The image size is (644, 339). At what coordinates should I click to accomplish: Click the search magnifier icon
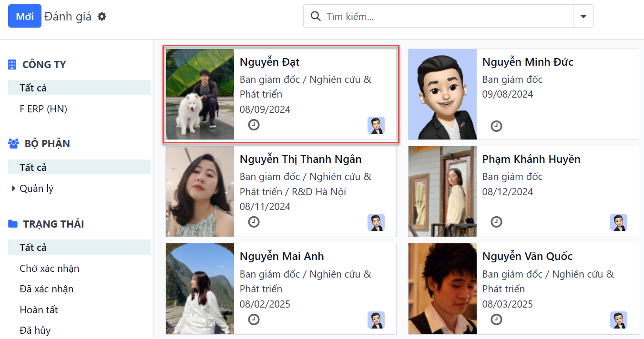[315, 16]
